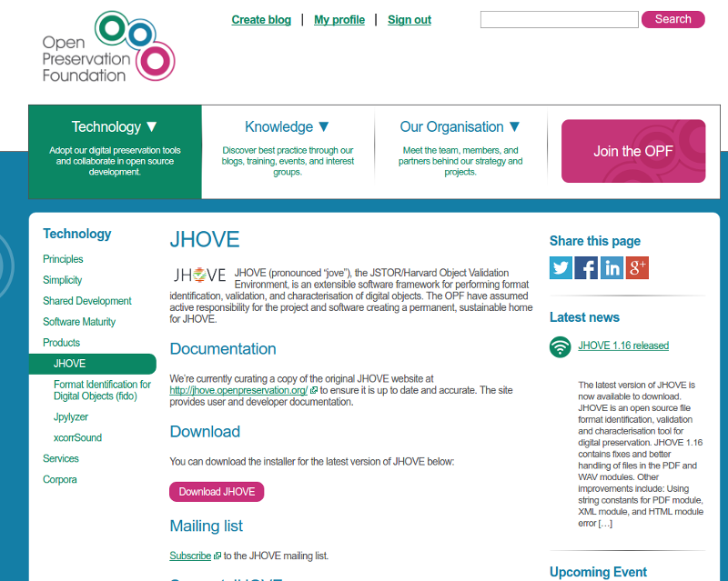The image size is (728, 581).
Task: Click 'Meet the team, members' description
Action: tap(460, 161)
